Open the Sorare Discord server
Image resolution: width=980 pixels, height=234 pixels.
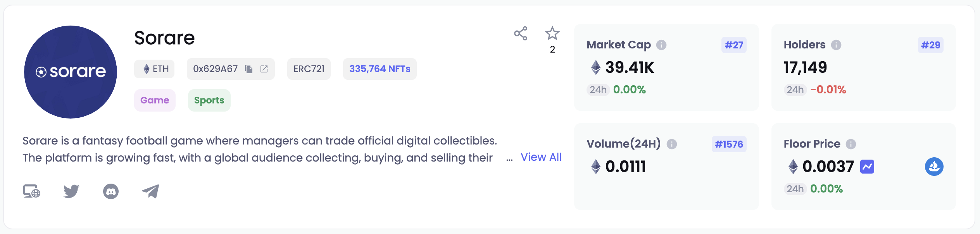tap(111, 191)
